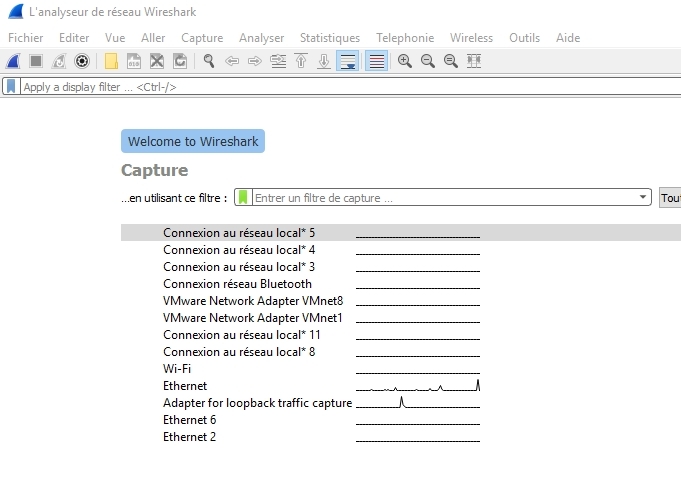Image resolution: width=681 pixels, height=481 pixels.
Task: Select VMware Network Adapter VMnet8
Action: tap(253, 300)
